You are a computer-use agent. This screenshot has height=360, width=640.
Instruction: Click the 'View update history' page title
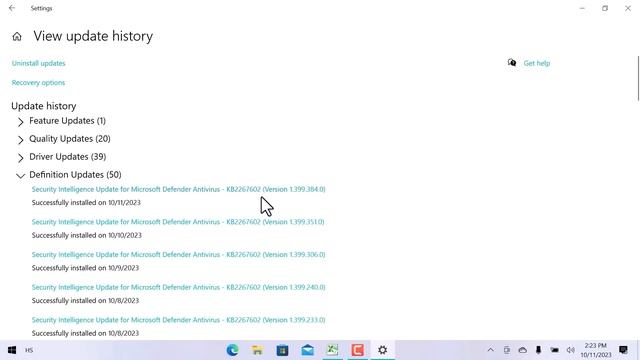click(93, 36)
